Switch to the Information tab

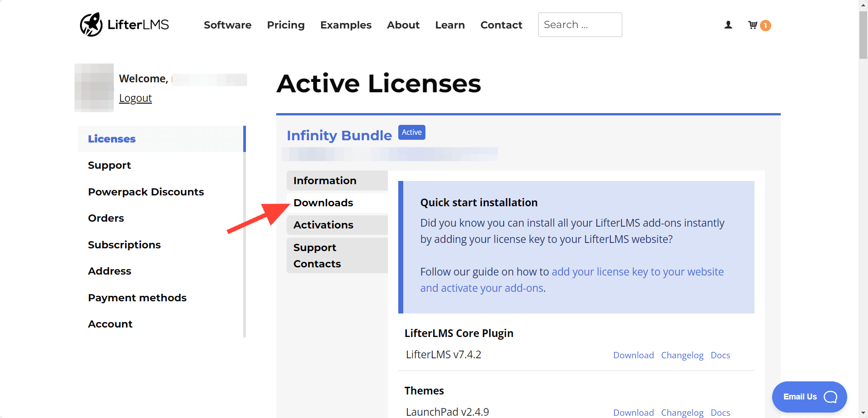[337, 180]
